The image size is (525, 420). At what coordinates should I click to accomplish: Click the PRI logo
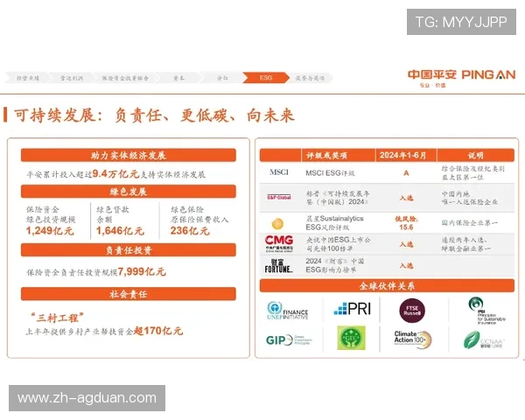(x=353, y=309)
